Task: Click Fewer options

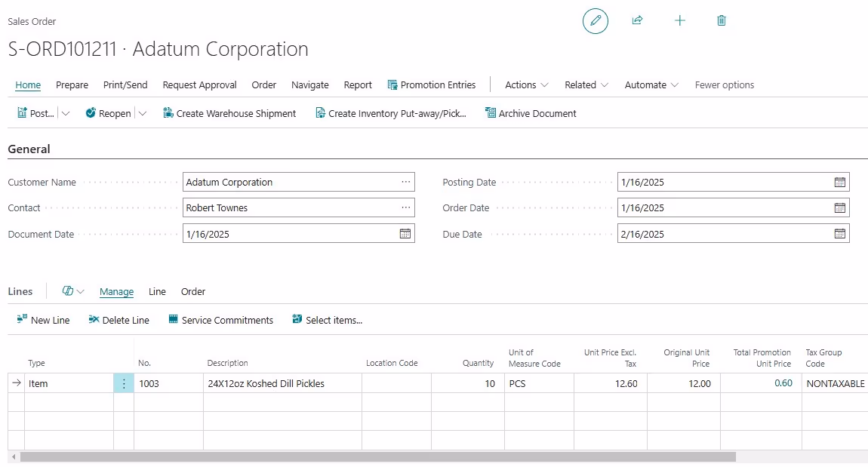Action: 725,84
